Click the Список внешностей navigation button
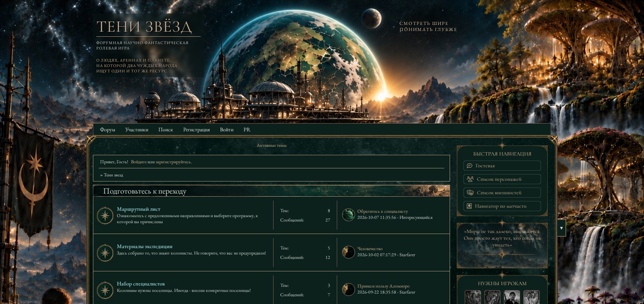 [x=502, y=193]
